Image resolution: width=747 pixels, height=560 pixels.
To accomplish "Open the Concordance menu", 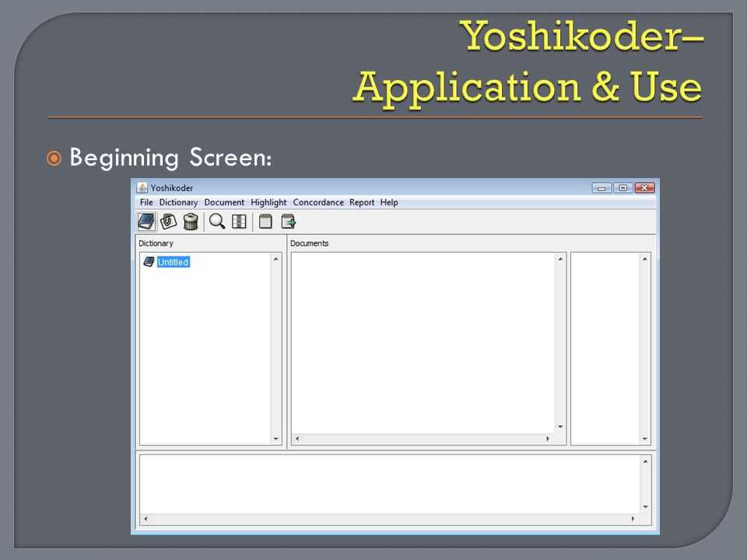I will coord(318,202).
